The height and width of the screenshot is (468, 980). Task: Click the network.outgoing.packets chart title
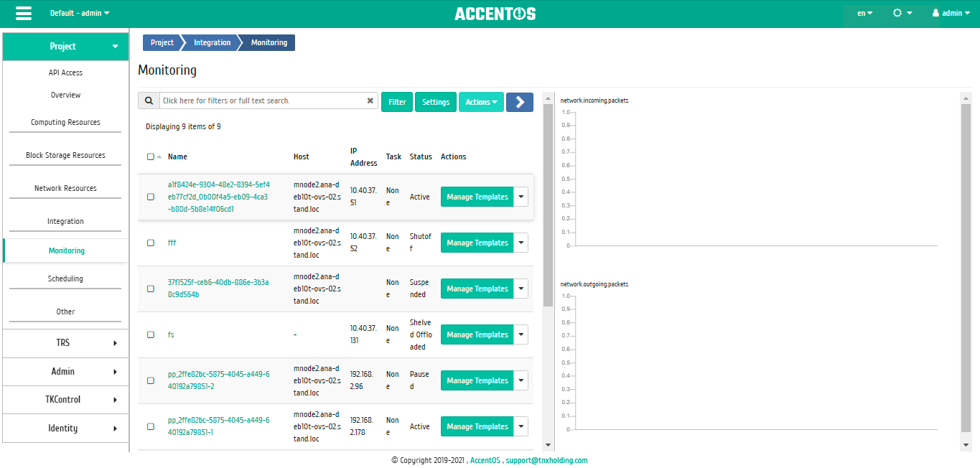point(594,284)
